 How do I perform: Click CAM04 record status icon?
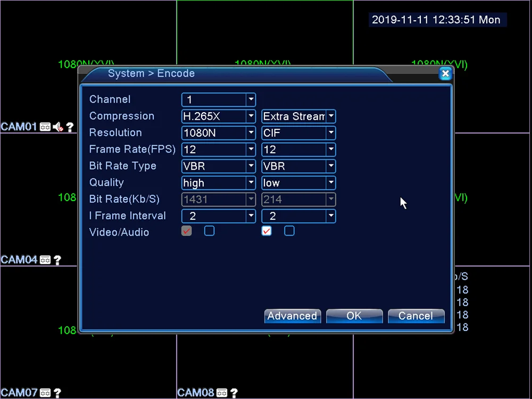pyautogui.click(x=45, y=260)
